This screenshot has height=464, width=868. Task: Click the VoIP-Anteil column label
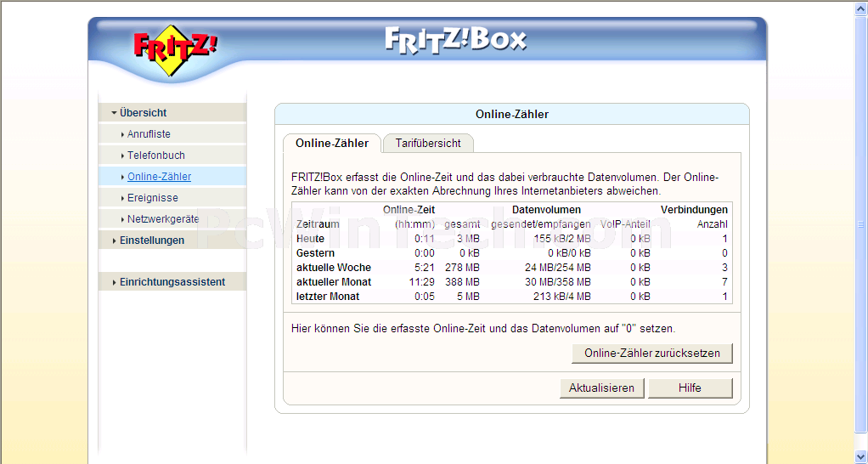[x=626, y=224]
